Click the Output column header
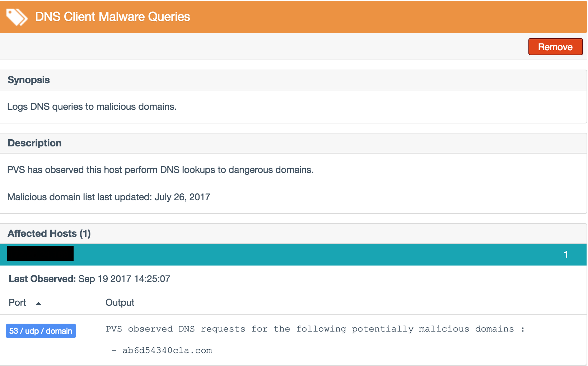The height and width of the screenshot is (366, 588). point(120,302)
